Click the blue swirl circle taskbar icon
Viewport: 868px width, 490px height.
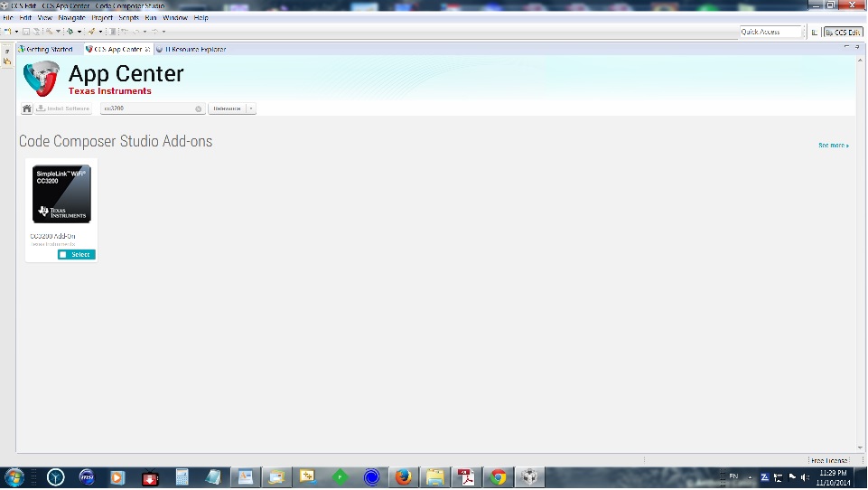click(x=371, y=477)
